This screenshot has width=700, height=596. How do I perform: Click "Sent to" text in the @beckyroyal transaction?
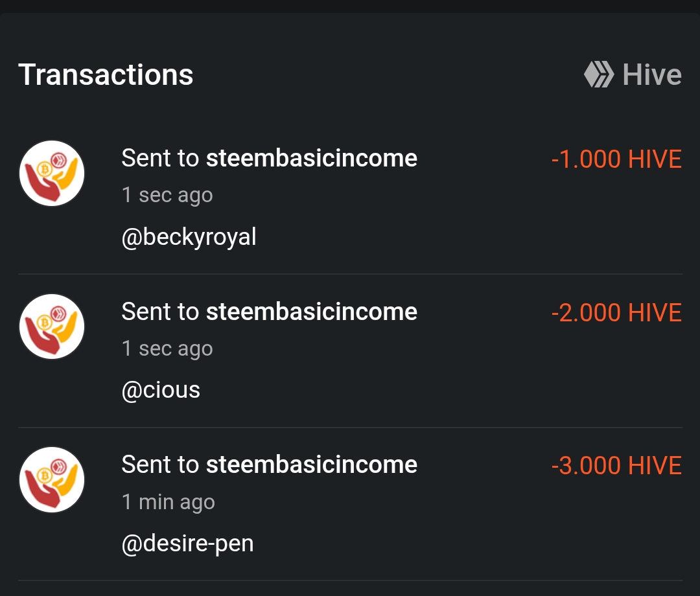tap(160, 158)
